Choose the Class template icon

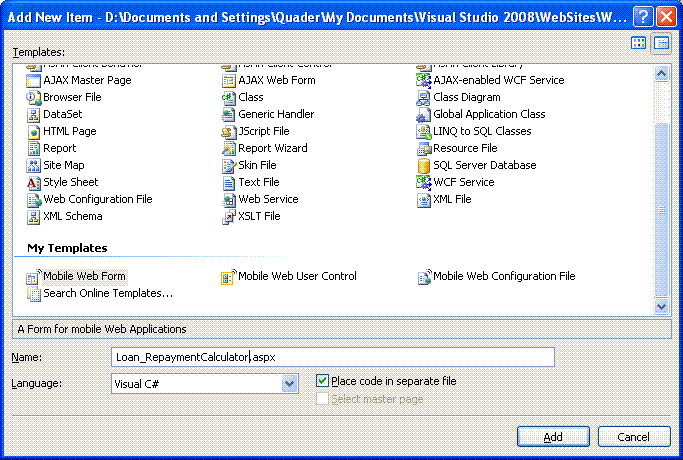[228, 98]
